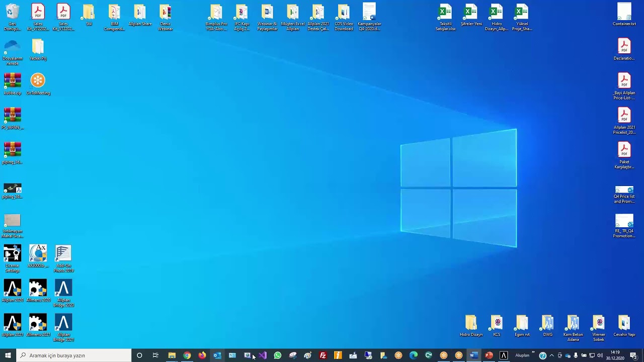Open Allplan from the taskbar
This screenshot has width=644, height=362.
coord(504,355)
